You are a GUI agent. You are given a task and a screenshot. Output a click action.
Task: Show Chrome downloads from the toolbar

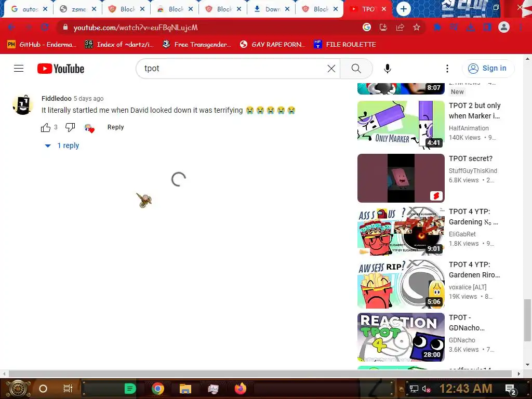471,28
